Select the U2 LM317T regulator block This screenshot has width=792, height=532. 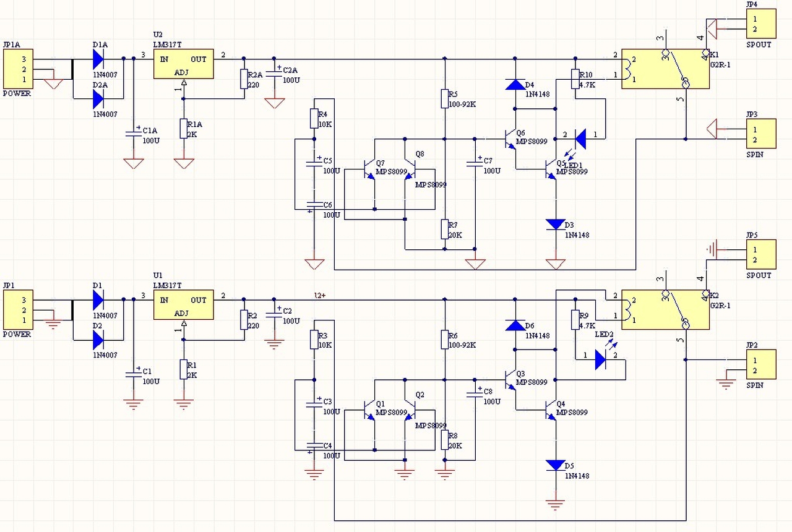184,64
